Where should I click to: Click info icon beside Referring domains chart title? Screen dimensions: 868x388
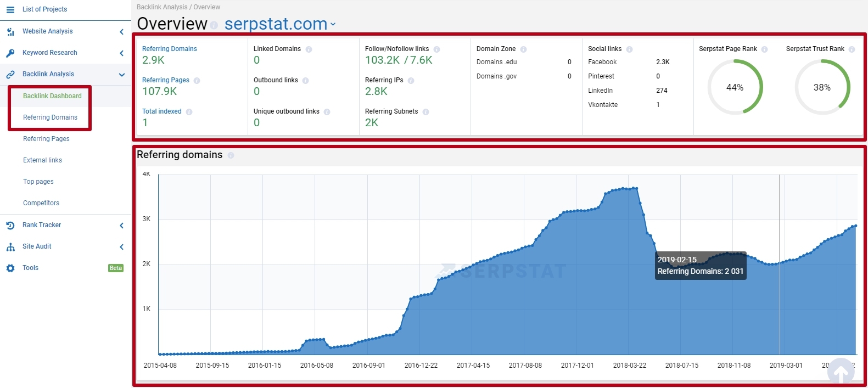coord(231,155)
